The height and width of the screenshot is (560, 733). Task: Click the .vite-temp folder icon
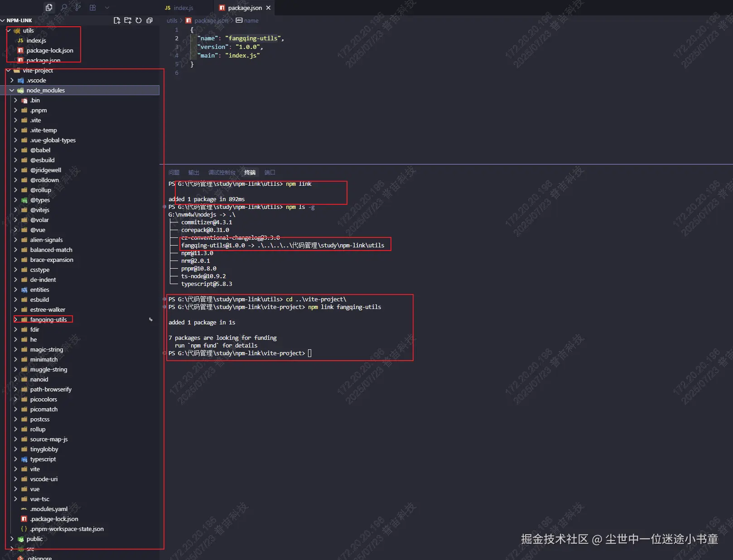coord(24,130)
